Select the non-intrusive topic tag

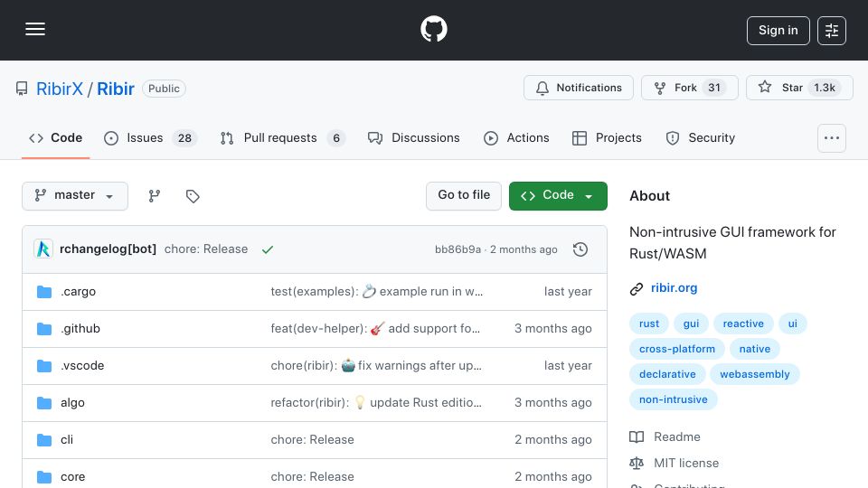673,399
